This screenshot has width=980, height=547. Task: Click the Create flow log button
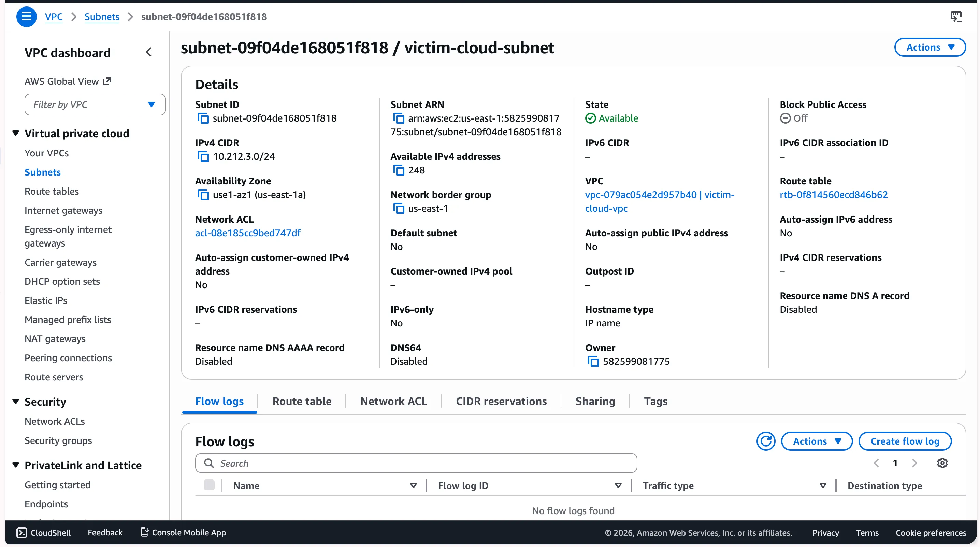coord(905,441)
